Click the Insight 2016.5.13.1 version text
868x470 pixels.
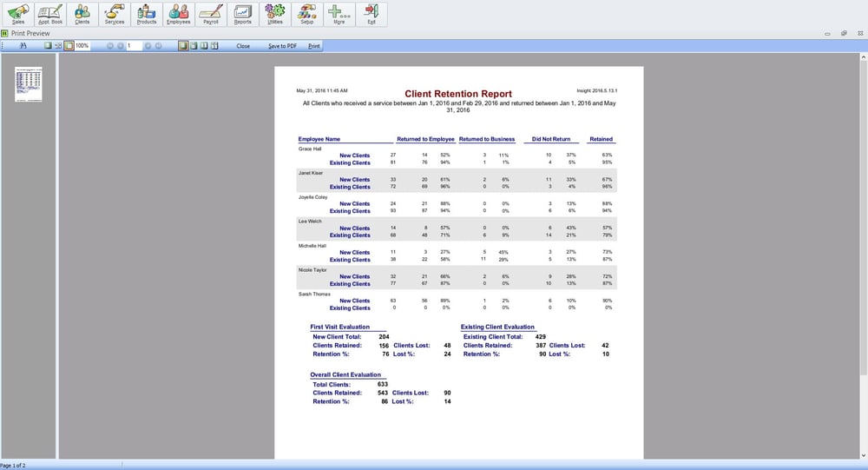point(597,90)
